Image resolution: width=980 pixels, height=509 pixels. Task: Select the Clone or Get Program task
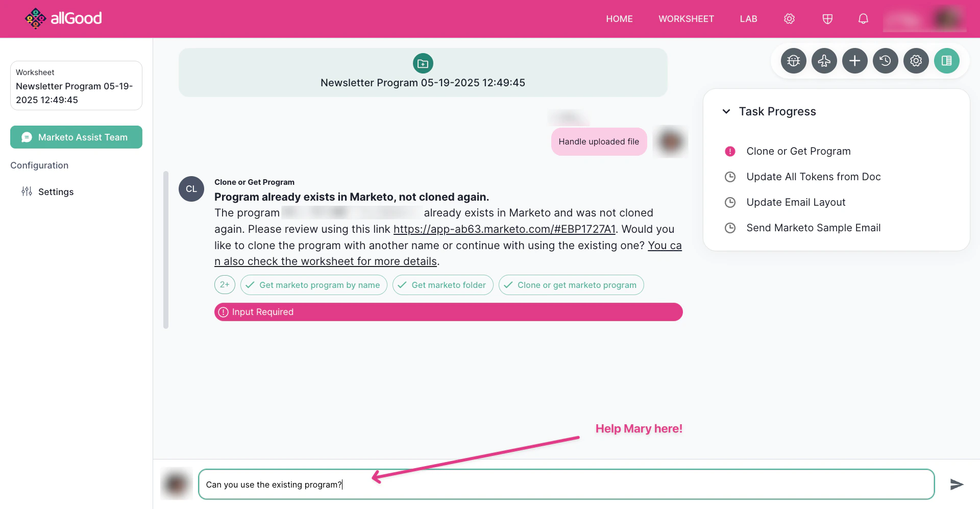(x=798, y=151)
